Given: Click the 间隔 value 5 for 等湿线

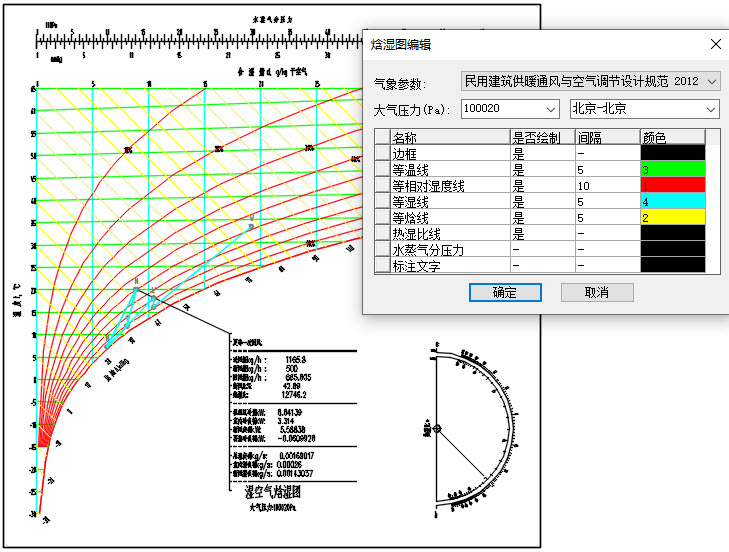Looking at the screenshot, I should (608, 201).
